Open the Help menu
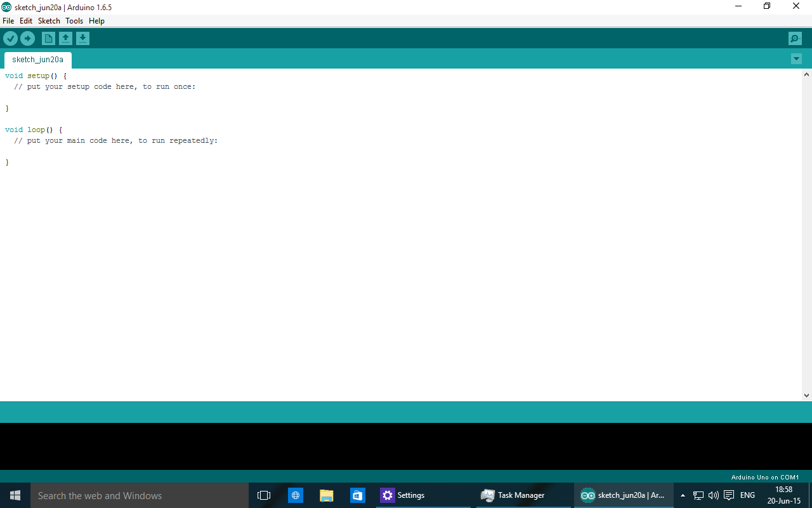Screen dimensions: 812x508 [x=96, y=21]
